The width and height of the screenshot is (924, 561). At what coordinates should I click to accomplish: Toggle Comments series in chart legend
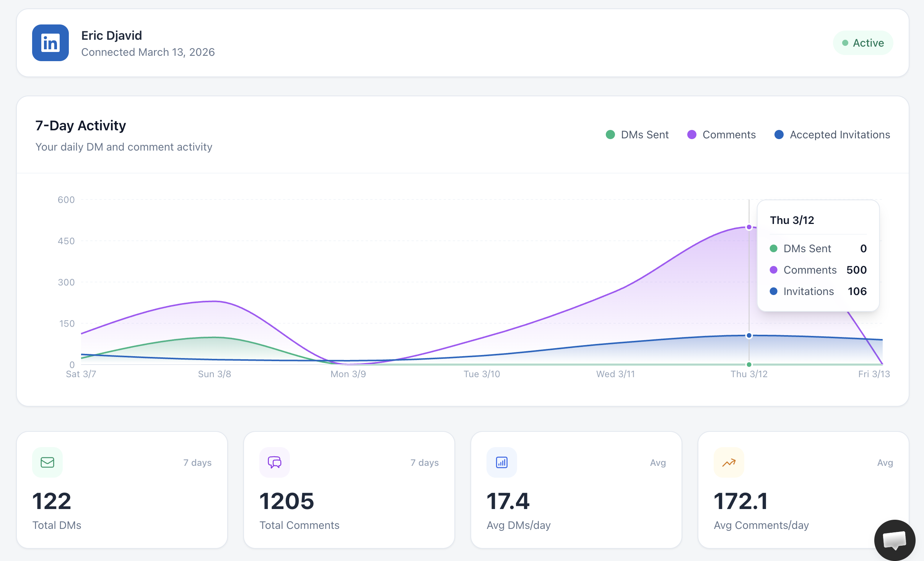coord(721,135)
